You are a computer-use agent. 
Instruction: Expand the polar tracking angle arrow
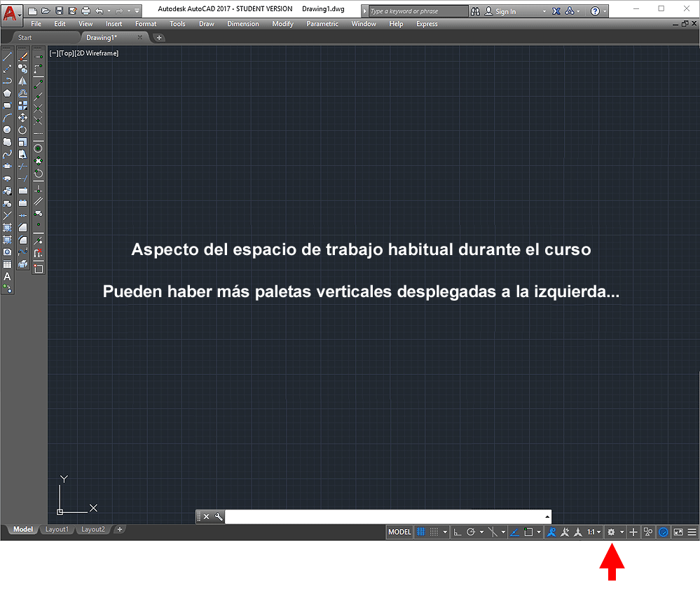[481, 532]
